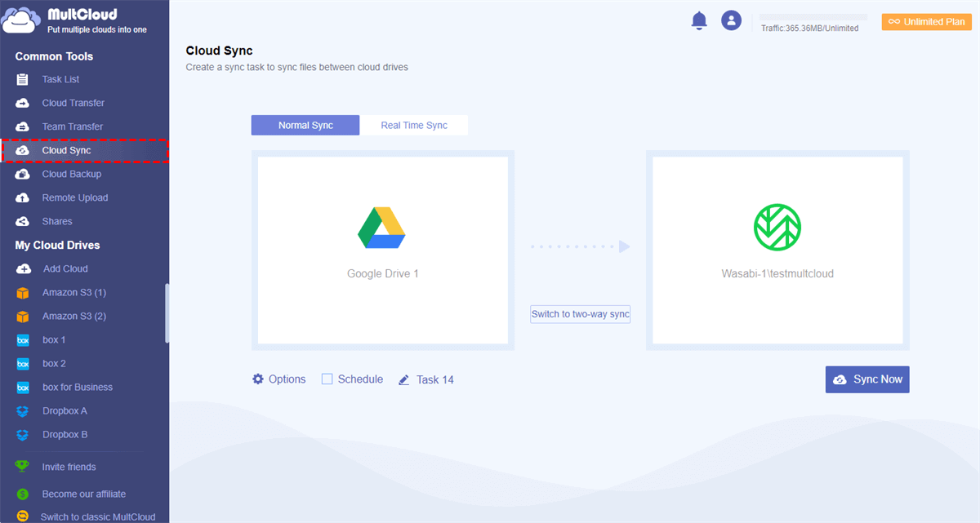Click the Options gear icon

[258, 379]
